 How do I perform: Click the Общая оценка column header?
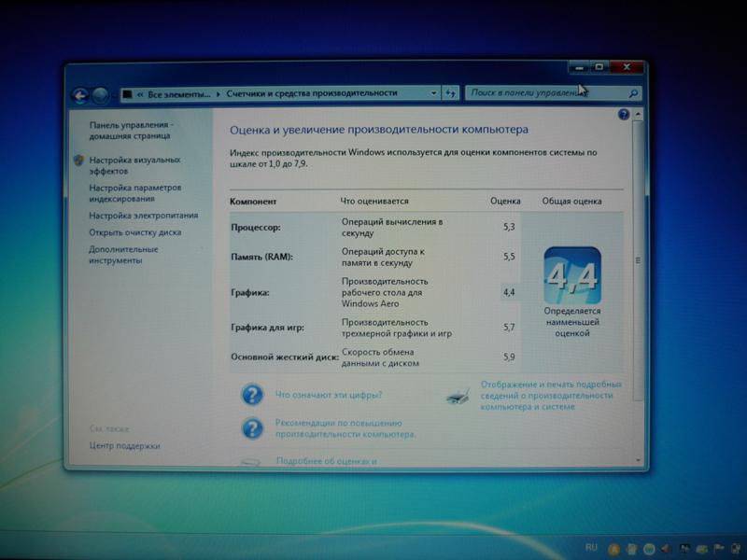tap(571, 201)
